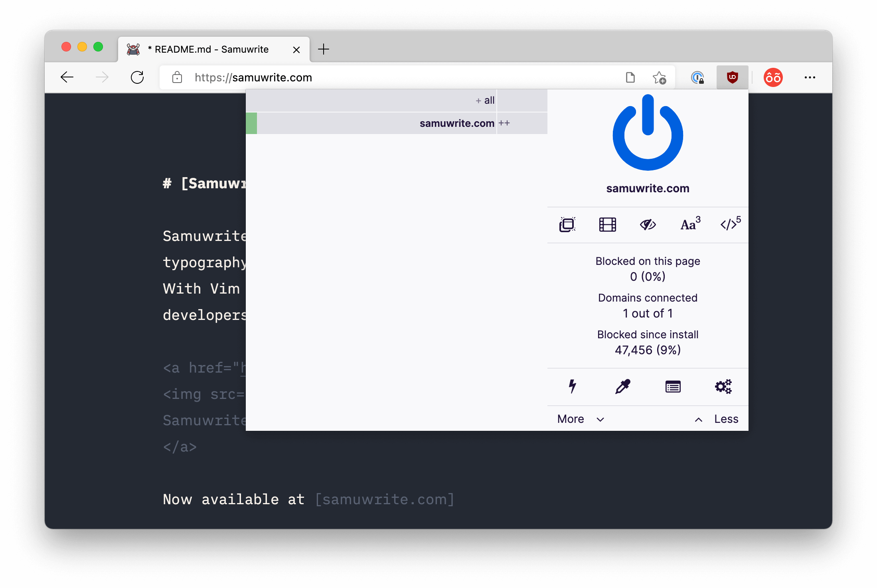Expand the '+ all' firewall row
The height and width of the screenshot is (588, 877).
pos(484,101)
